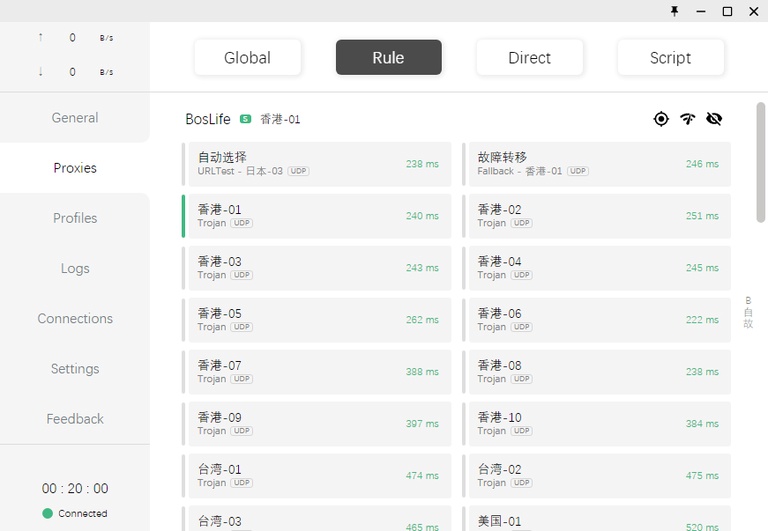Collapse the BosLife proxy group header

208,119
